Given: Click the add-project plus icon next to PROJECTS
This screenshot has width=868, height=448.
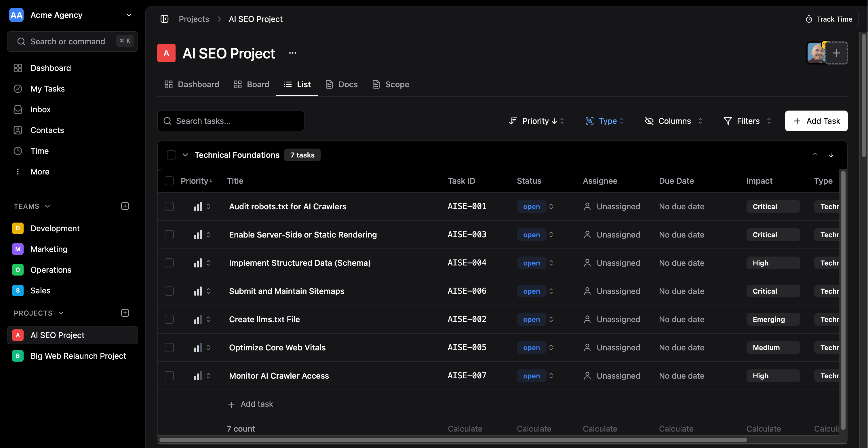Looking at the screenshot, I should coord(125,313).
